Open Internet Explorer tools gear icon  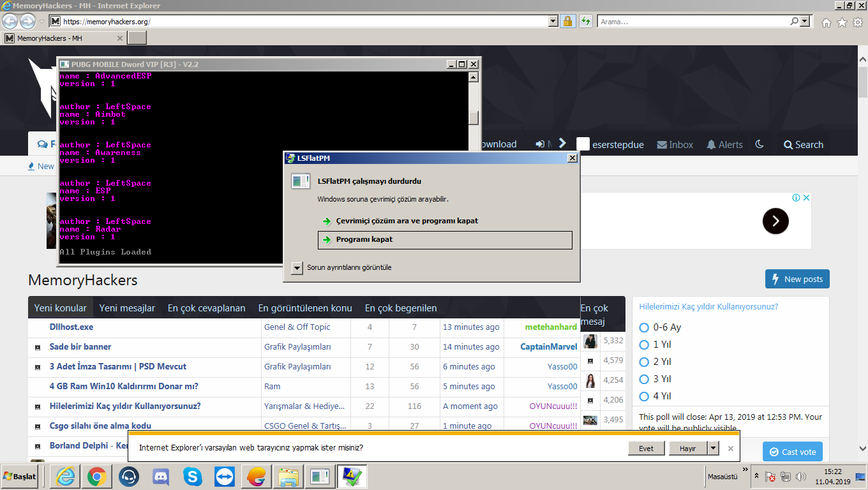click(x=857, y=22)
